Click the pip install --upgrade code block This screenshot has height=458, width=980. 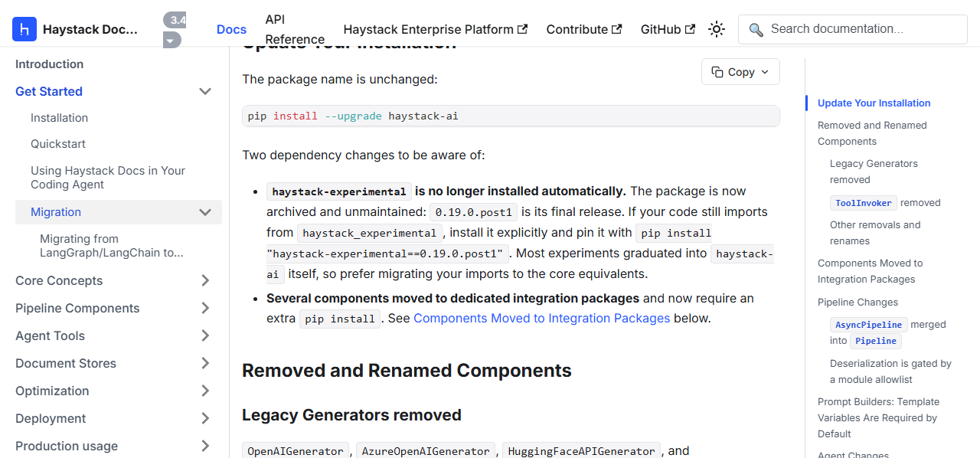coord(511,116)
